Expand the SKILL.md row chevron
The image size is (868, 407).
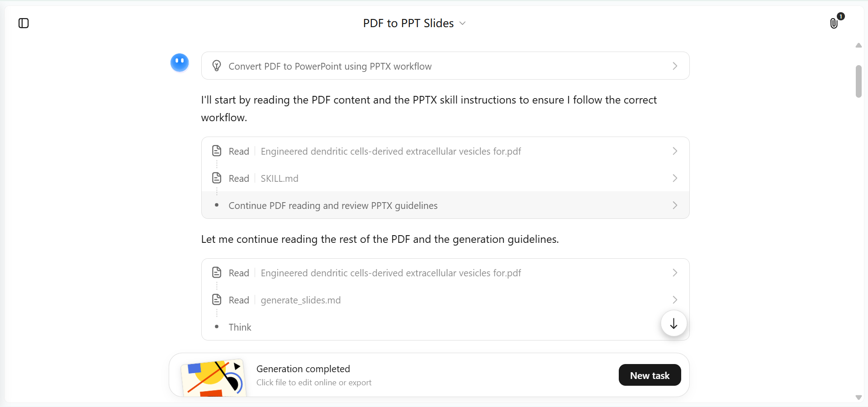(675, 178)
